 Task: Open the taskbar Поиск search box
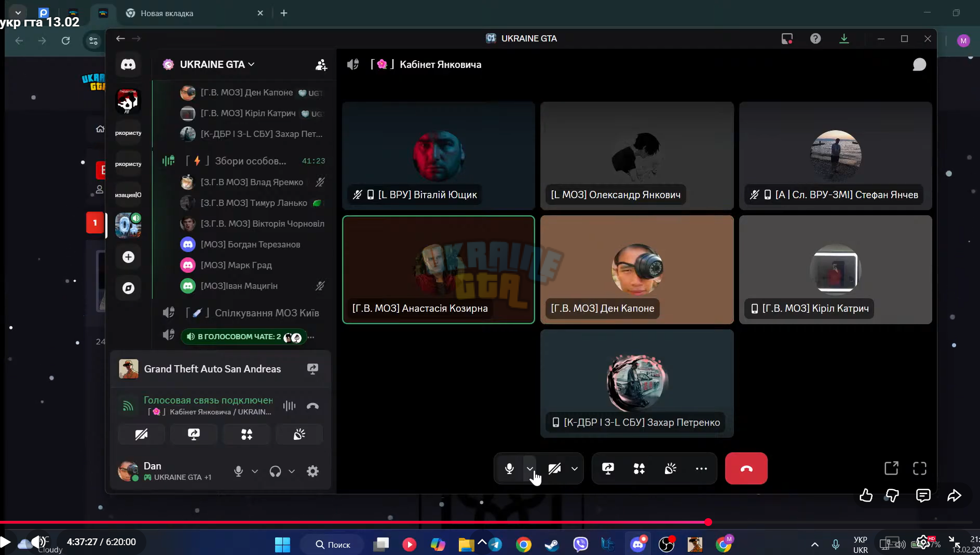333,545
